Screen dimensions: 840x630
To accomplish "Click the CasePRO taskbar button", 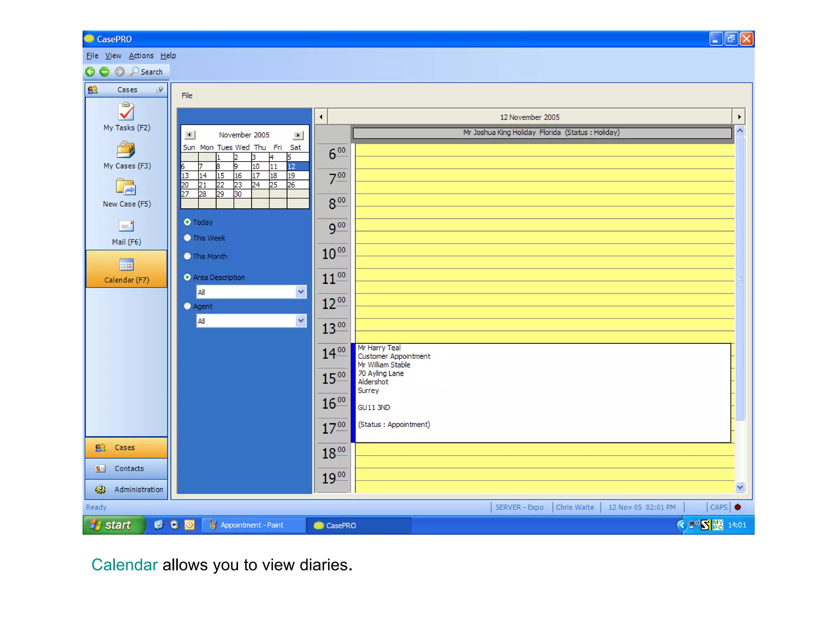I will 359,525.
